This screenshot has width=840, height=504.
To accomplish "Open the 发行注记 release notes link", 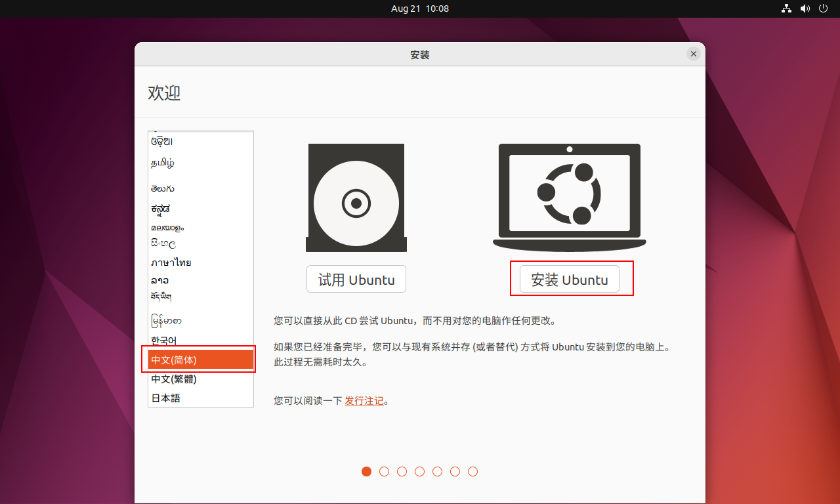I will click(364, 401).
